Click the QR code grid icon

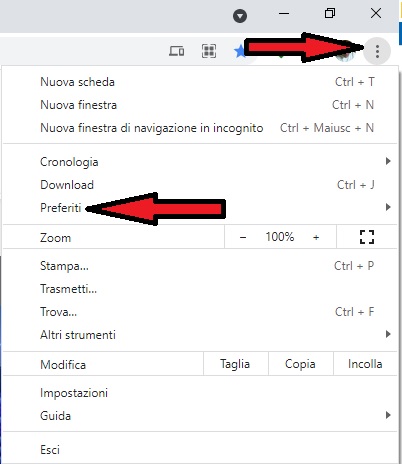tap(209, 51)
